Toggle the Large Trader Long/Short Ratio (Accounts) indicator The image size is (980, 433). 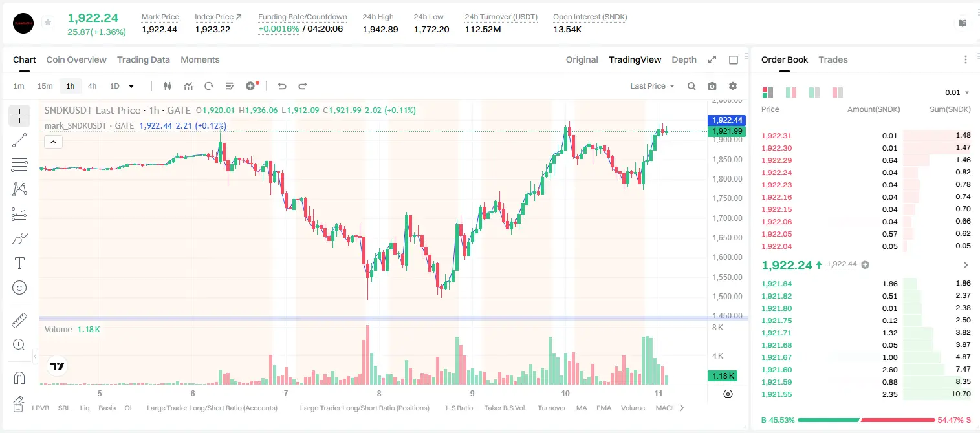[x=212, y=408]
